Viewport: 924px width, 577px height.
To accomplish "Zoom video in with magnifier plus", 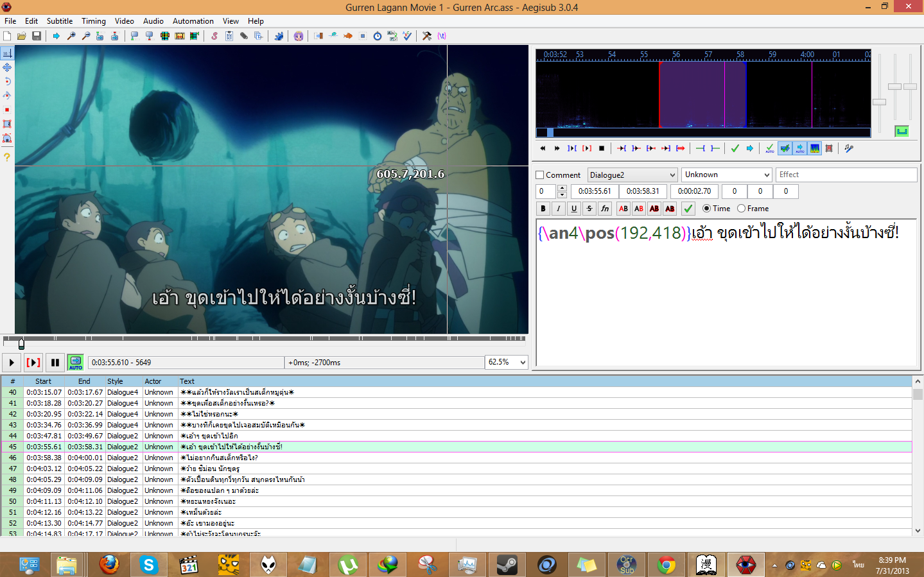I will pos(71,36).
